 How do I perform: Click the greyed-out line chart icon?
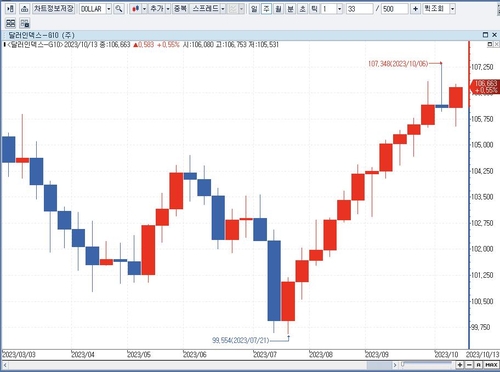pyautogui.click(x=233, y=9)
